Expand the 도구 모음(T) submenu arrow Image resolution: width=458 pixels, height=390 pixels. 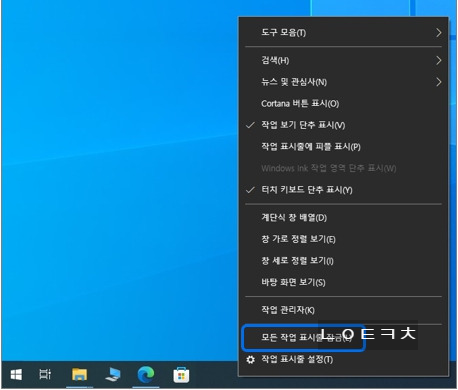click(439, 33)
